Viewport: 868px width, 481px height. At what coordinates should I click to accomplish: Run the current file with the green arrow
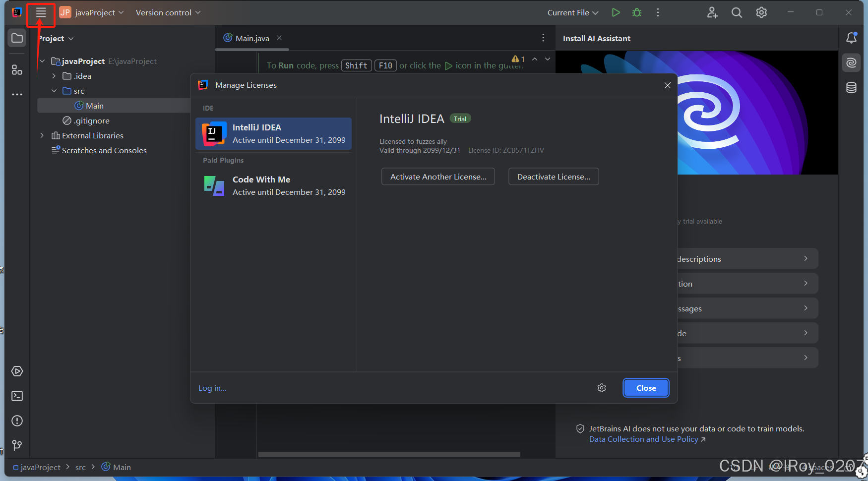[616, 12]
